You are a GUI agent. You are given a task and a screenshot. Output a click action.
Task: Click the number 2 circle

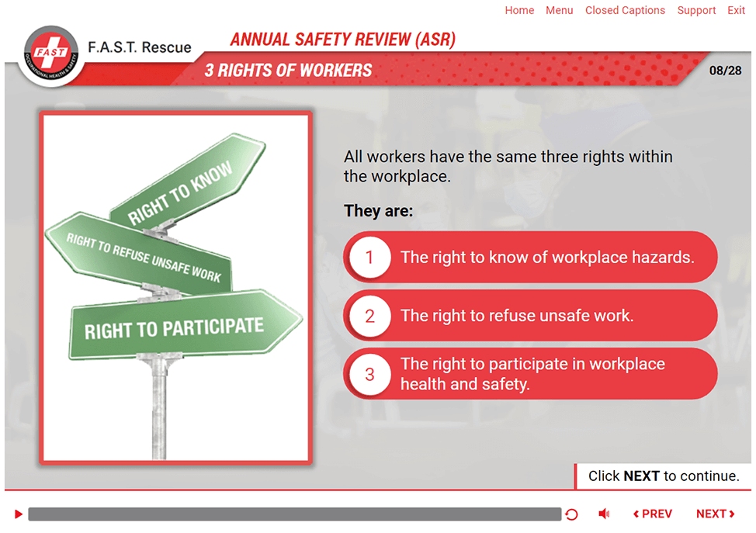tap(369, 316)
